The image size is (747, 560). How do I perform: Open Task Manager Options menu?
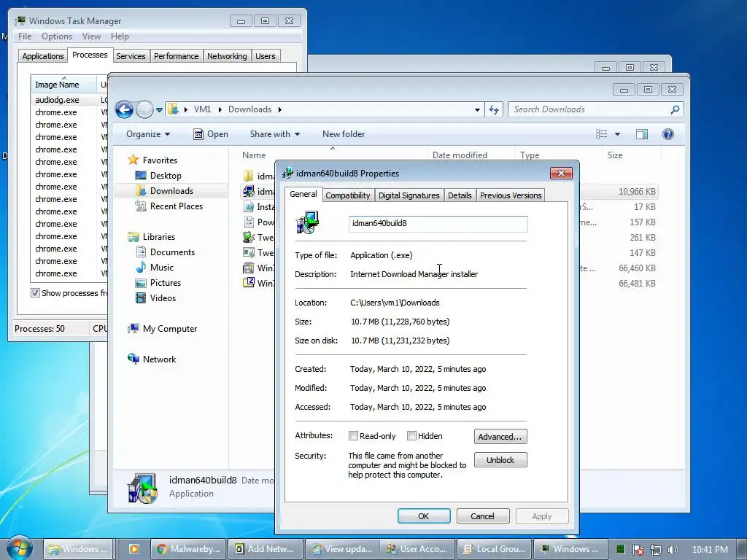57,36
